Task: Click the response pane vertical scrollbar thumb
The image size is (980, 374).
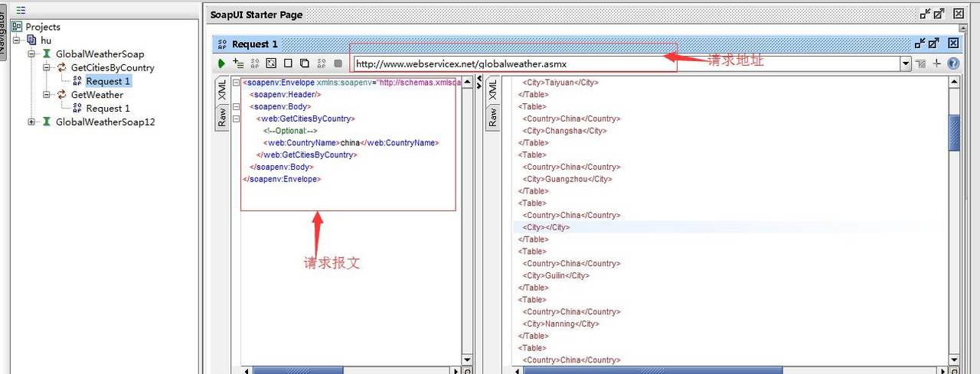Action: click(954, 132)
